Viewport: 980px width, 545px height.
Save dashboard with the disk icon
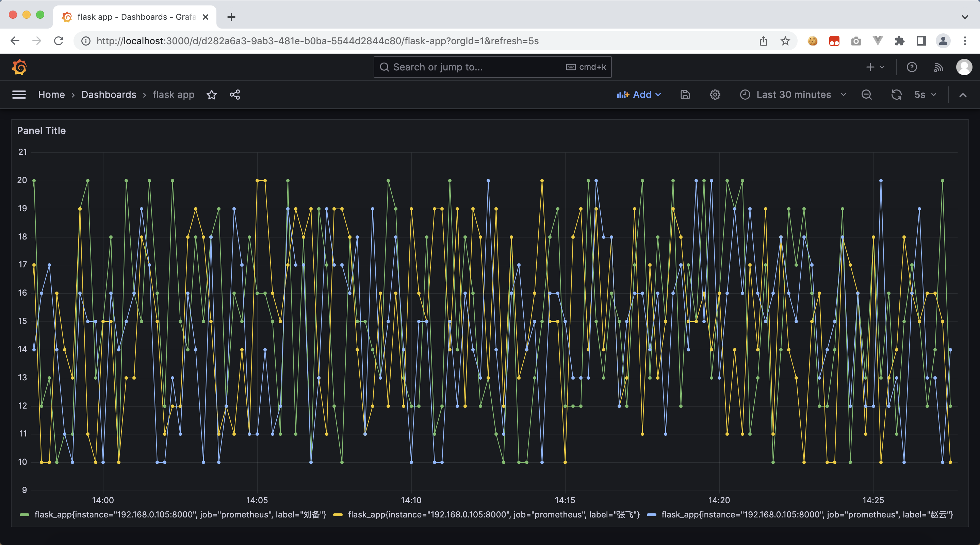(x=685, y=95)
